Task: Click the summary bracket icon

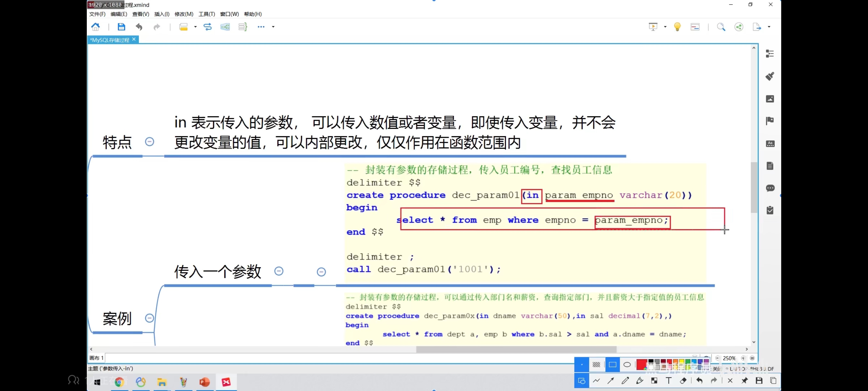Action: [243, 27]
